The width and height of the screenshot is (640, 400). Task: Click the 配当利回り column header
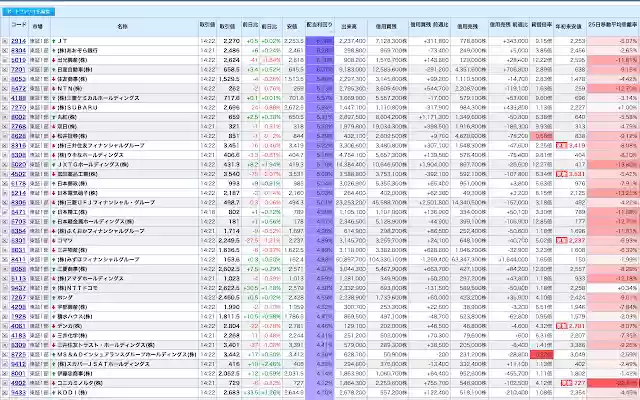coord(320,25)
